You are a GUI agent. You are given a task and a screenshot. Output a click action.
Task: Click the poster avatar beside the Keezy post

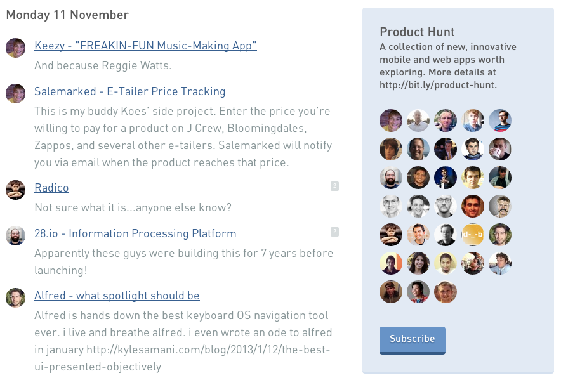point(16,48)
